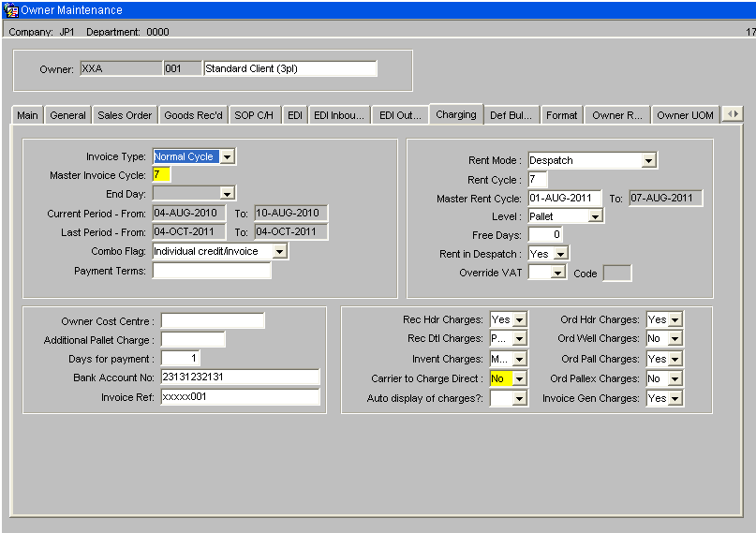Click the tab scroll arrows button
Screen dimensions: 756x533
click(733, 114)
